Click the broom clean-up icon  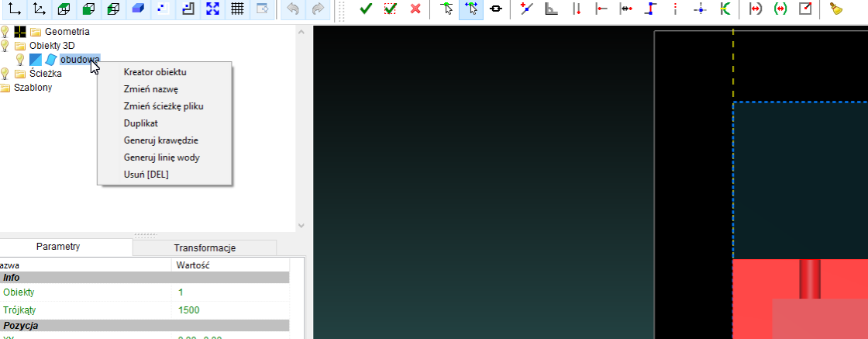836,9
